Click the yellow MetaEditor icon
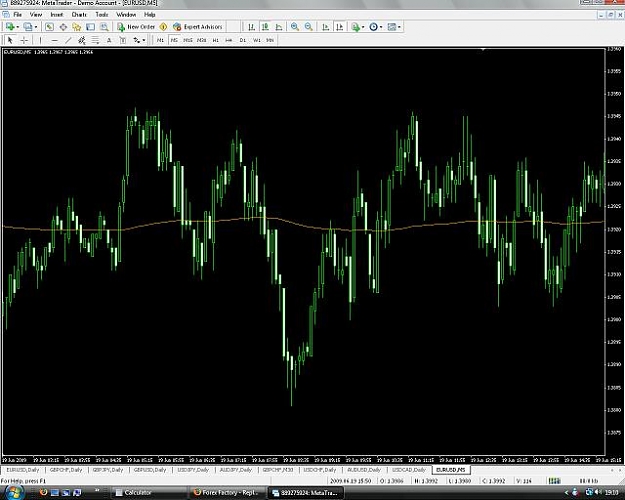 click(x=163, y=27)
